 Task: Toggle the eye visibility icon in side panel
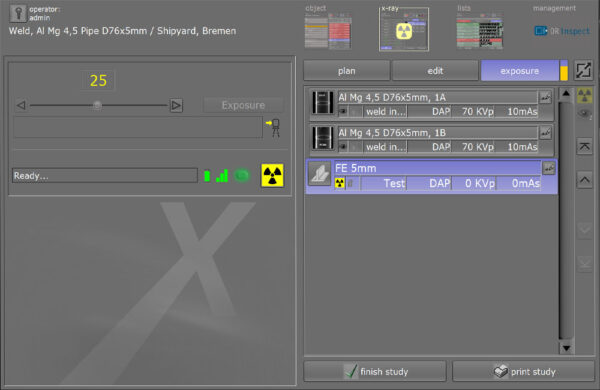click(584, 113)
